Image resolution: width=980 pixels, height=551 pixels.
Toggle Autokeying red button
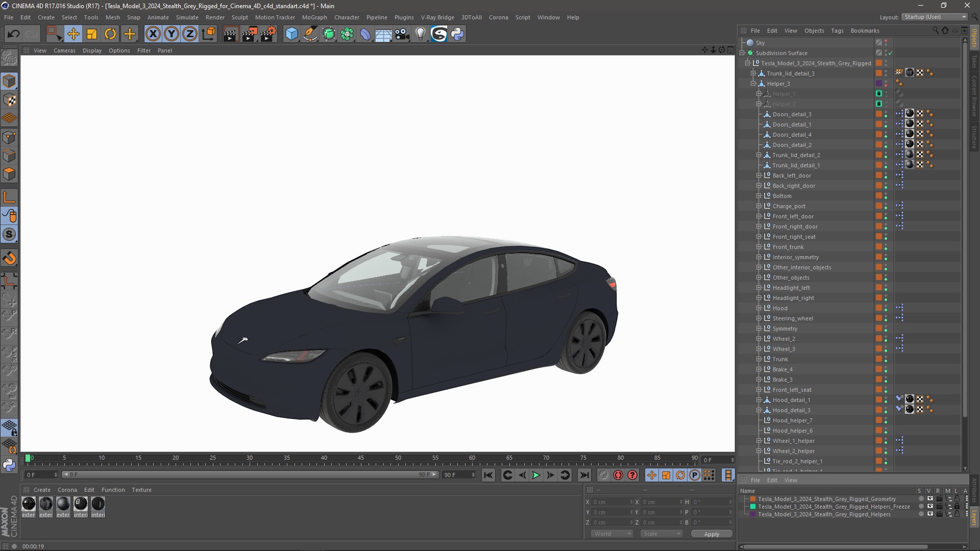(618, 475)
